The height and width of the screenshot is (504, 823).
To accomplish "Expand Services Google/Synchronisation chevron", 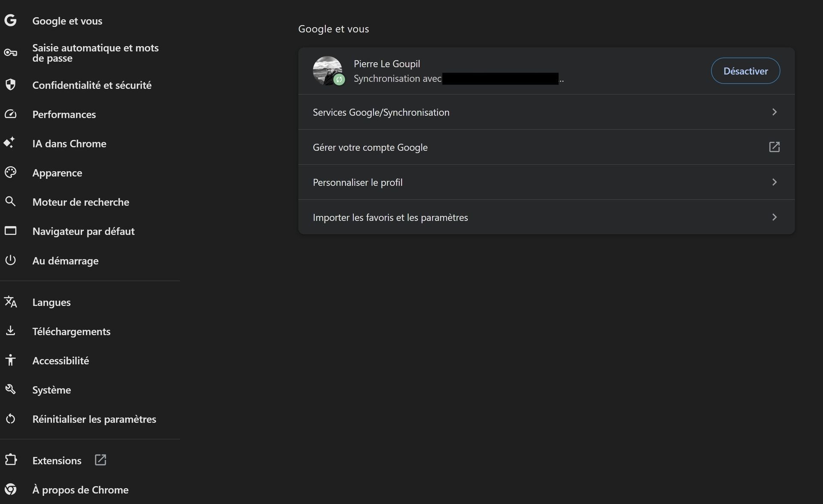I will pos(774,112).
